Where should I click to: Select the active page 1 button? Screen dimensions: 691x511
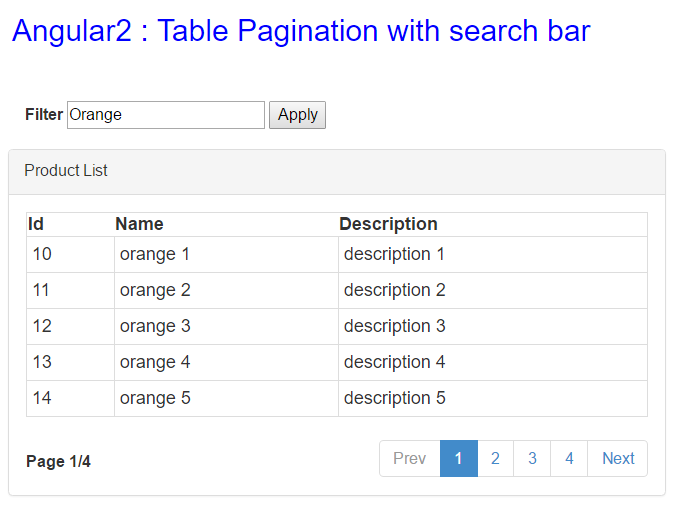coord(459,459)
